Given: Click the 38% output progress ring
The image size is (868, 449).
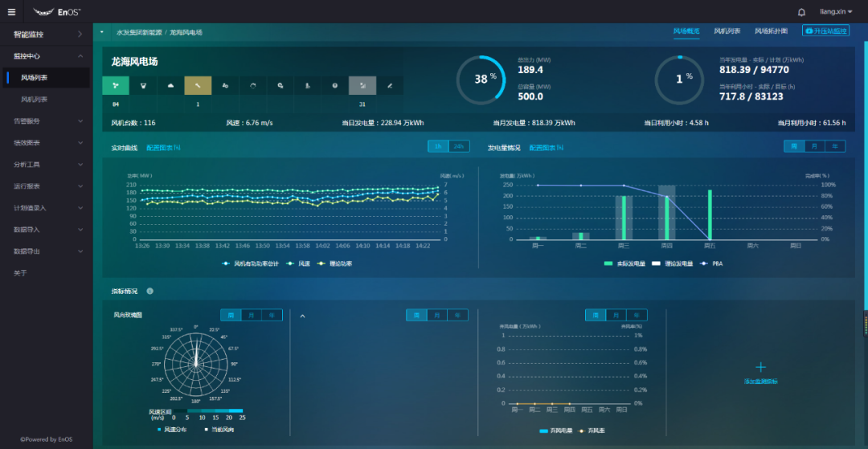Looking at the screenshot, I should point(481,80).
